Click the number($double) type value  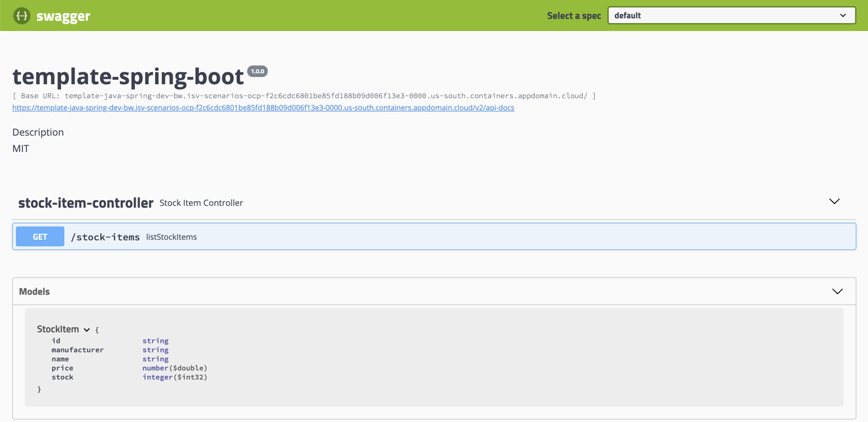pyautogui.click(x=175, y=368)
